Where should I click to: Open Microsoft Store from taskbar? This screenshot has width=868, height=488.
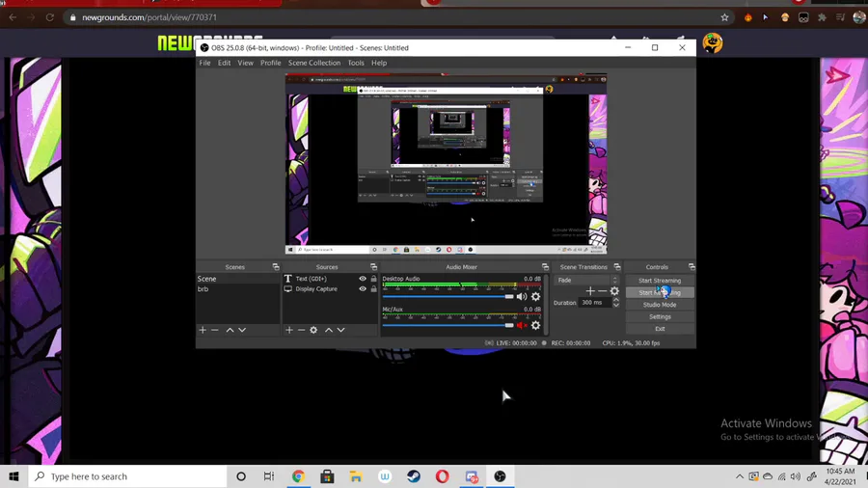point(327,476)
